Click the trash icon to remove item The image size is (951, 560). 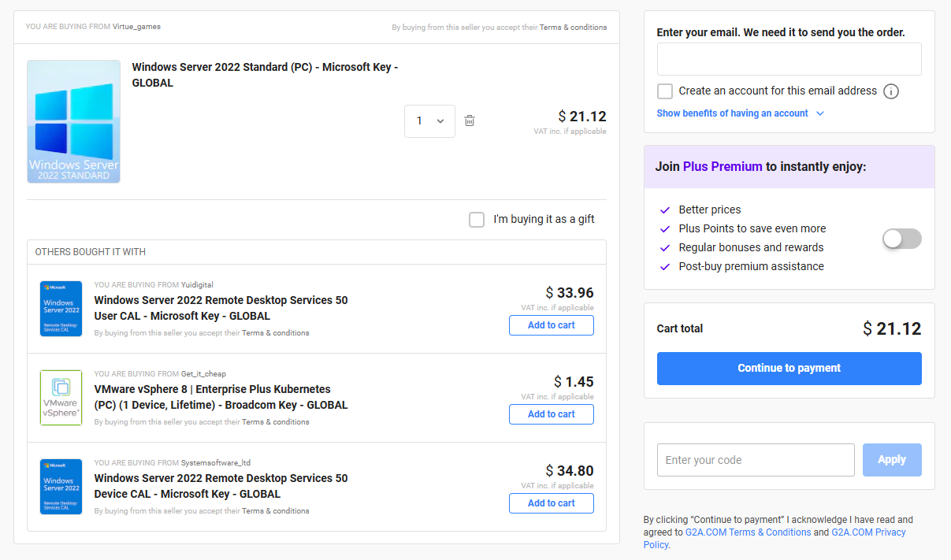point(470,121)
